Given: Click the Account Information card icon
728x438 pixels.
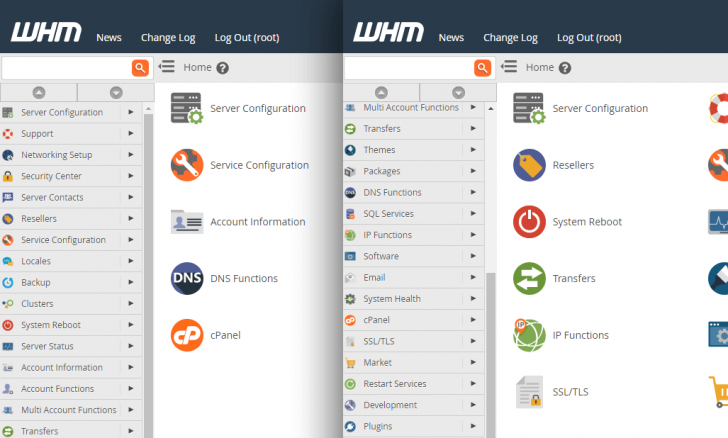Looking at the screenshot, I should tap(187, 222).
